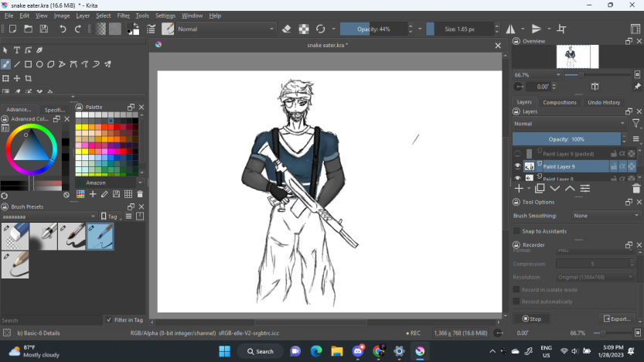Open Layers blending mode Normal dropdown

coord(569,124)
